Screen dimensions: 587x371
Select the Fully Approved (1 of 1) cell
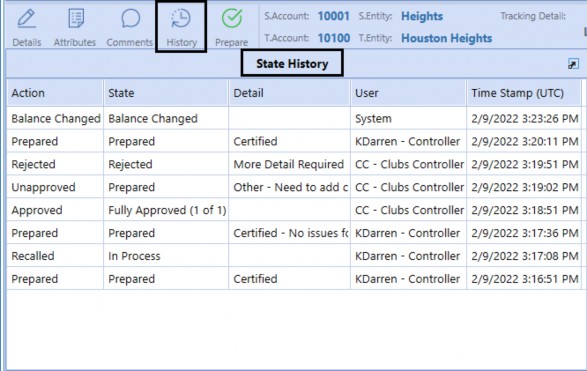click(166, 210)
